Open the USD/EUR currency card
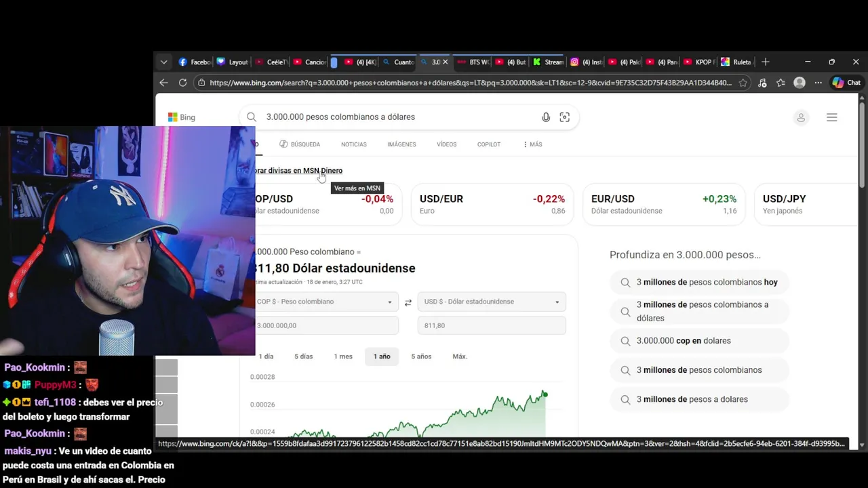This screenshot has width=868, height=488. coord(492,204)
